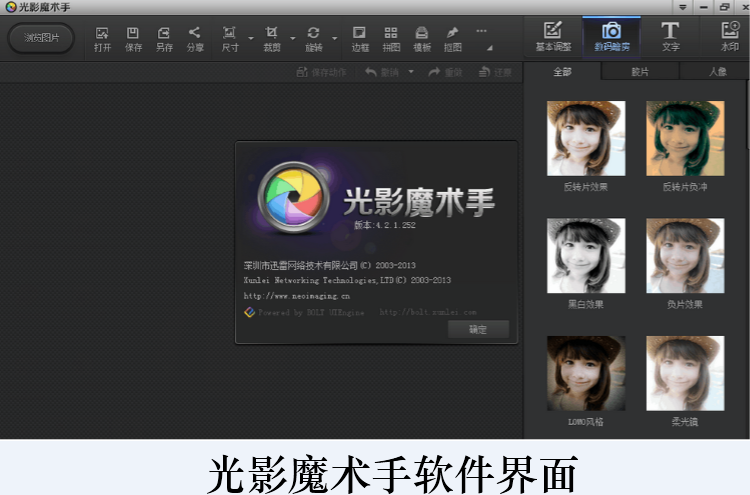
Task: Open the 抠图 cutout tool
Action: tap(452, 39)
